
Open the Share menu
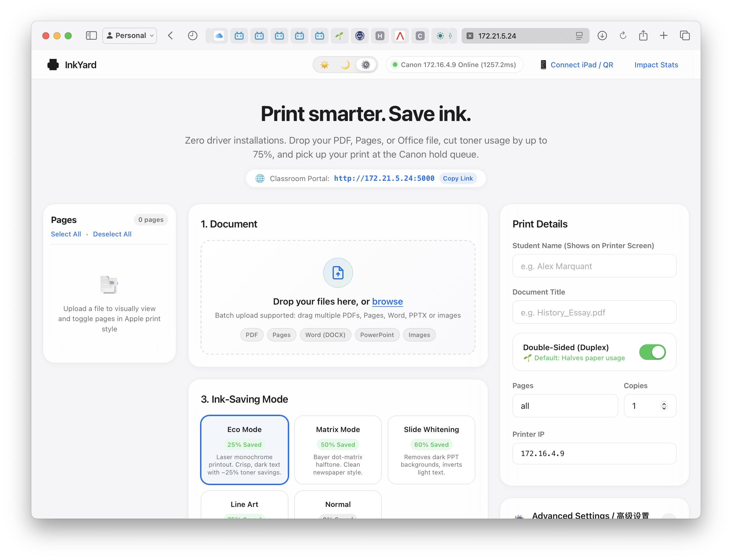643,36
